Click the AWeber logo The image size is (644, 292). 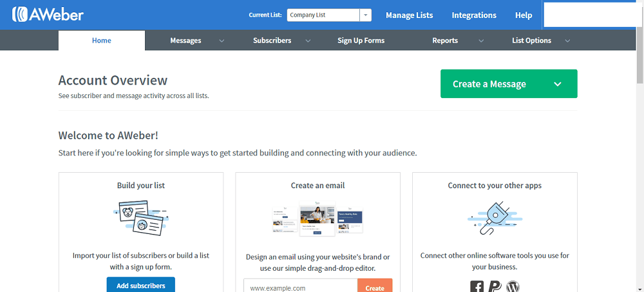48,14
